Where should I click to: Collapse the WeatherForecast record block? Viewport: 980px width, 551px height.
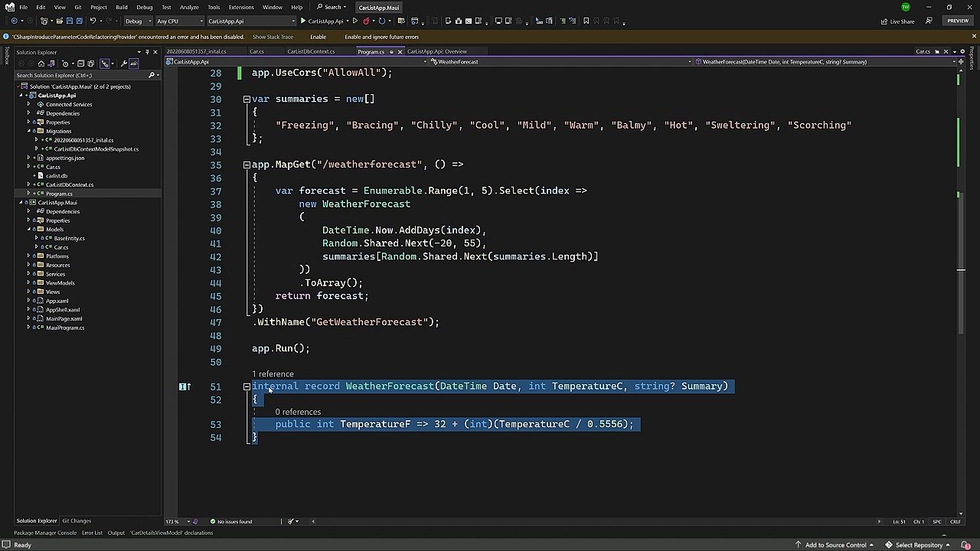coord(247,386)
